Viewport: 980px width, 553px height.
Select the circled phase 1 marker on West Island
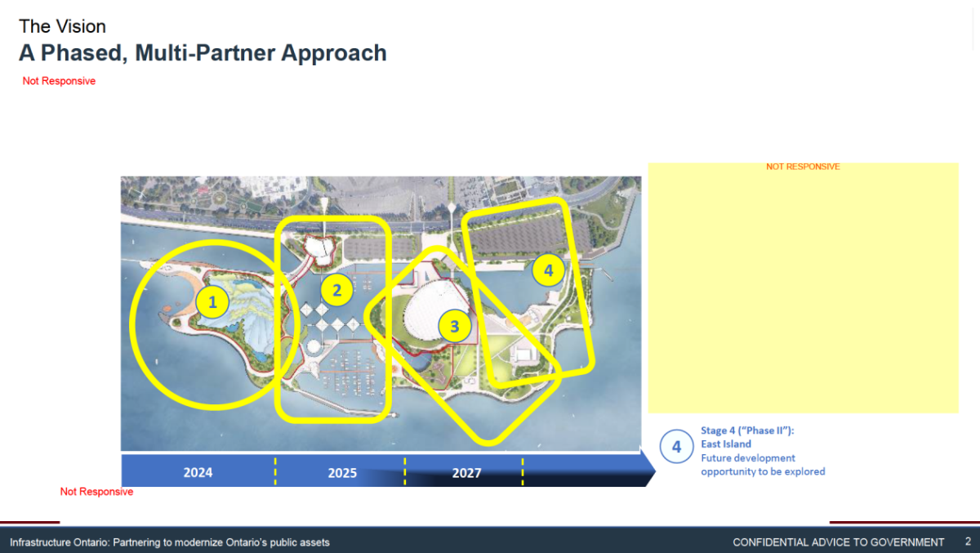click(212, 302)
